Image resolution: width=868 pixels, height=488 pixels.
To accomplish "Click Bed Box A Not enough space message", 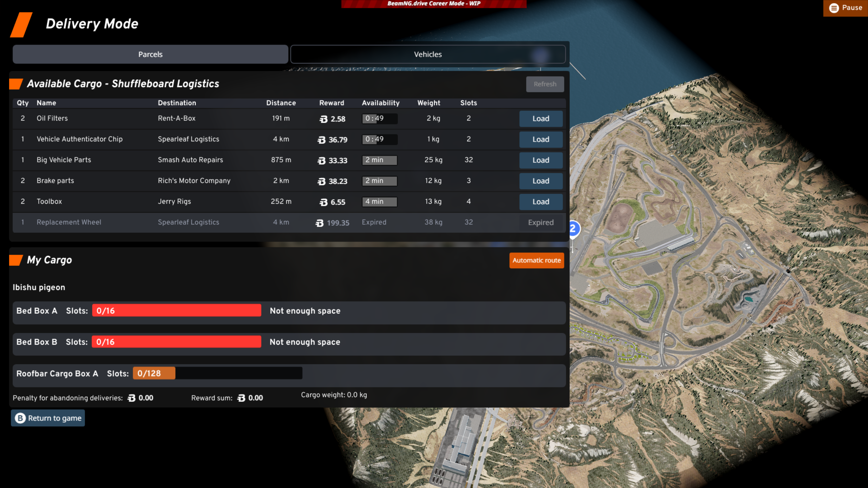I will [x=305, y=311].
